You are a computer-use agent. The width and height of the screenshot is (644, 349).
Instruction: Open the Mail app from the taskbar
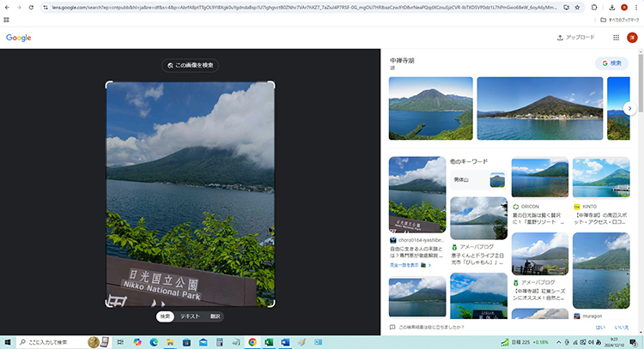pyautogui.click(x=203, y=342)
